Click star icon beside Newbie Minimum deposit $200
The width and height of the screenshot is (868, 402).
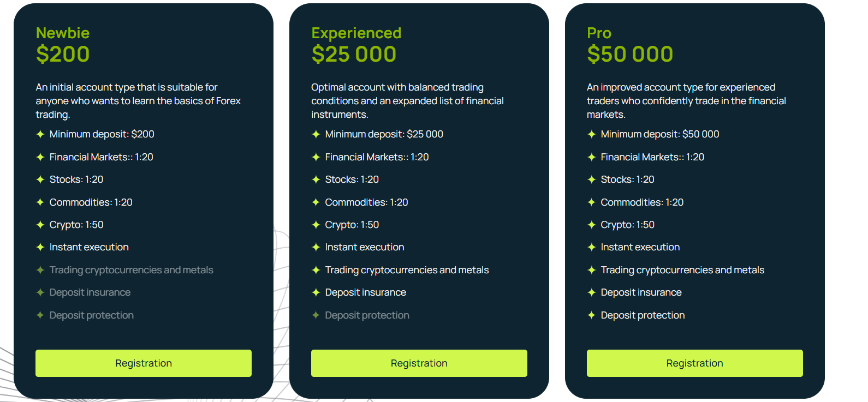40,134
